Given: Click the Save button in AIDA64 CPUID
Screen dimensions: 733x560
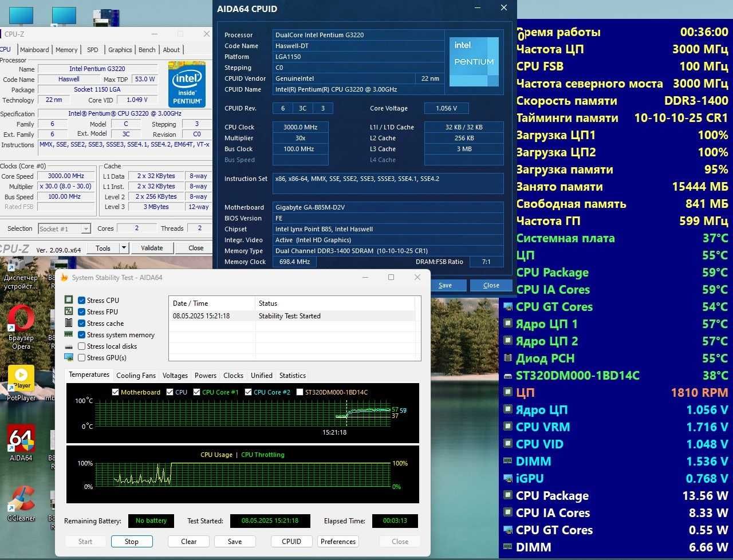Looking at the screenshot, I should pos(445,285).
